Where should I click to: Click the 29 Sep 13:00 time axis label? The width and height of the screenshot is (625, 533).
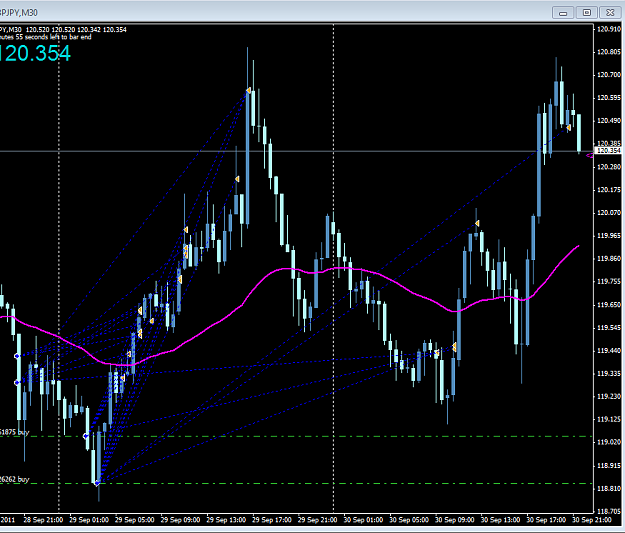(226, 520)
